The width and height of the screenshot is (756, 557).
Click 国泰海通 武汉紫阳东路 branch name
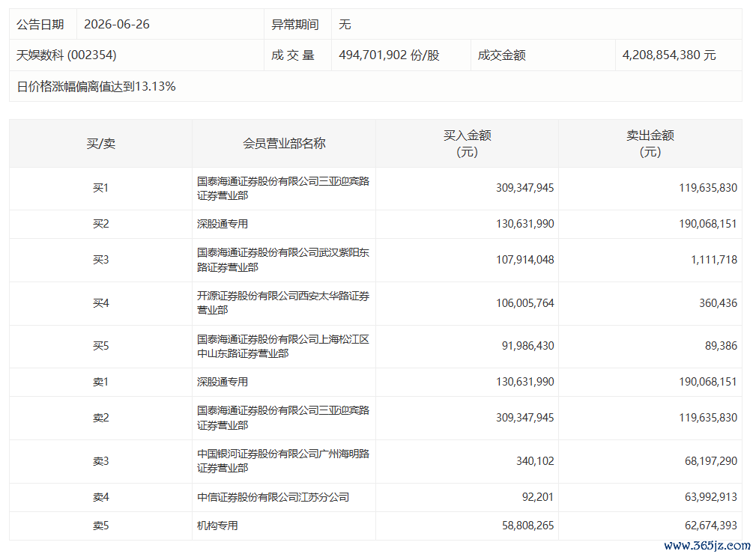[283, 260]
